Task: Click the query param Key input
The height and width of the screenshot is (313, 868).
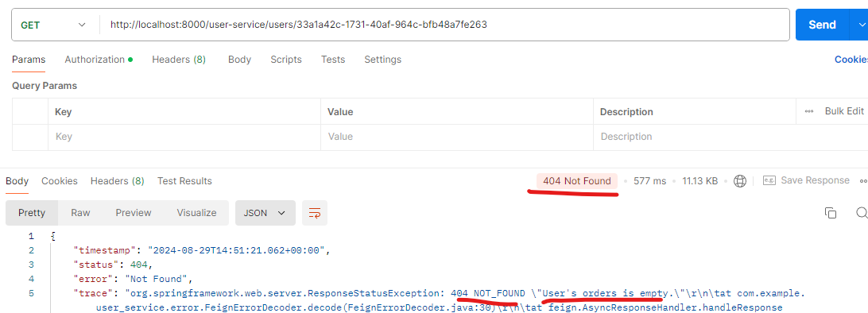Action: pos(184,137)
